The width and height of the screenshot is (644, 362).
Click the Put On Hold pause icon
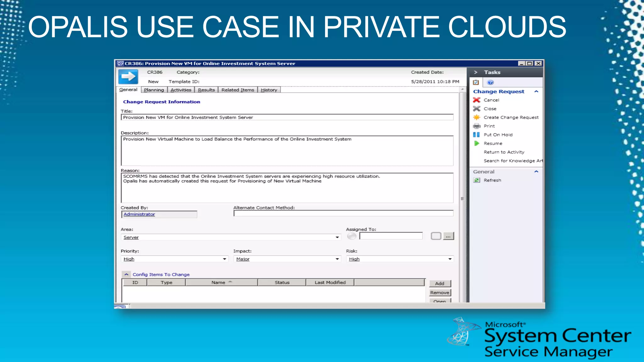(477, 134)
